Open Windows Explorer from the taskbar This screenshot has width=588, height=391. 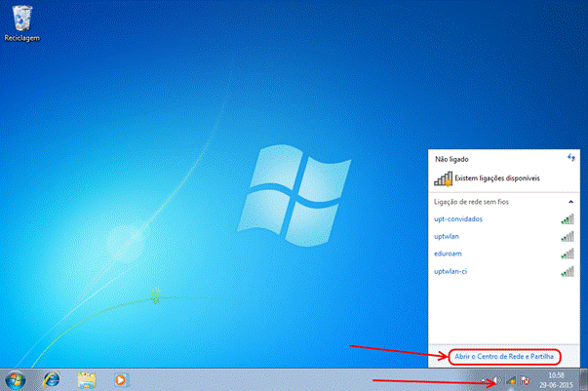tap(86, 378)
